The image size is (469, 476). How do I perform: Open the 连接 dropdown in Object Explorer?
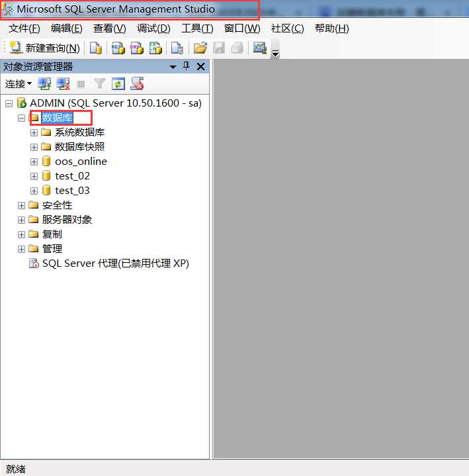pos(19,84)
